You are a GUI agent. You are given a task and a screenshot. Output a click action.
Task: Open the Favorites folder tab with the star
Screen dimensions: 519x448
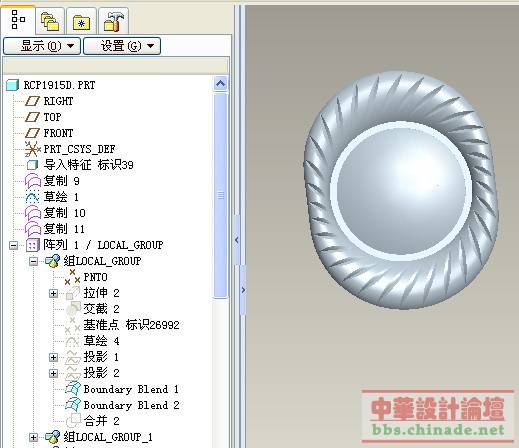pyautogui.click(x=81, y=23)
